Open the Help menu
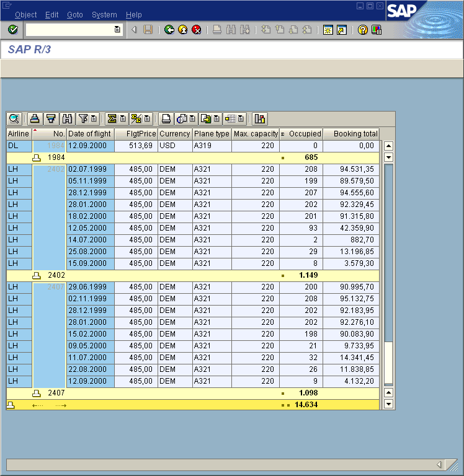 coord(134,15)
